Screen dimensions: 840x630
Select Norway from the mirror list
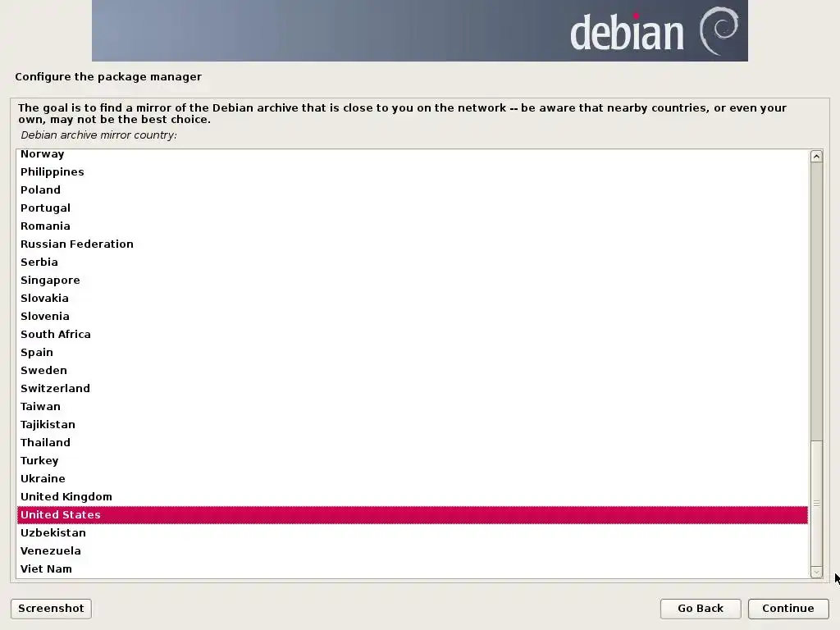click(412, 154)
